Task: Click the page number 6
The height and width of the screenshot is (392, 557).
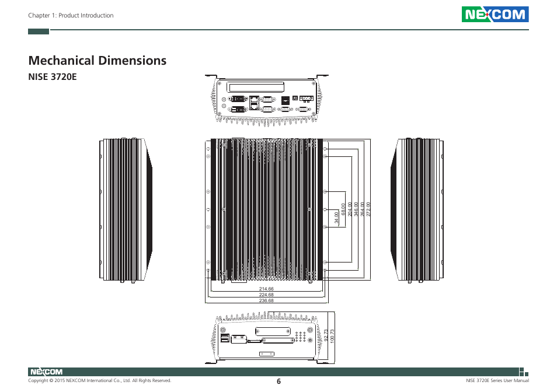Action: tap(278, 381)
